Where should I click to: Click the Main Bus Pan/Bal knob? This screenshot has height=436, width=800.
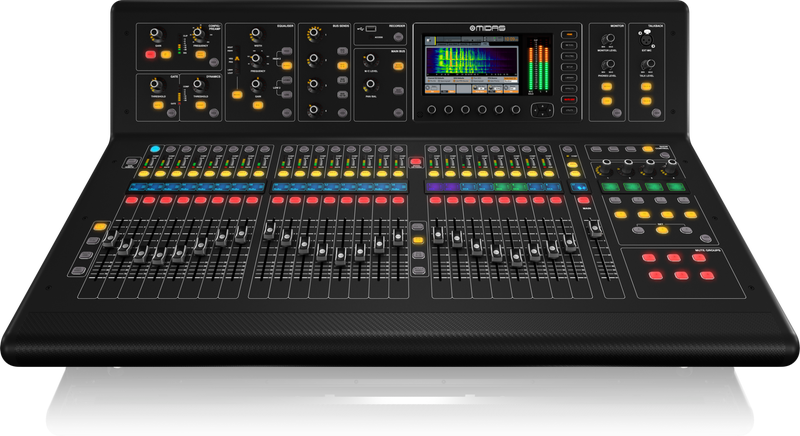371,85
